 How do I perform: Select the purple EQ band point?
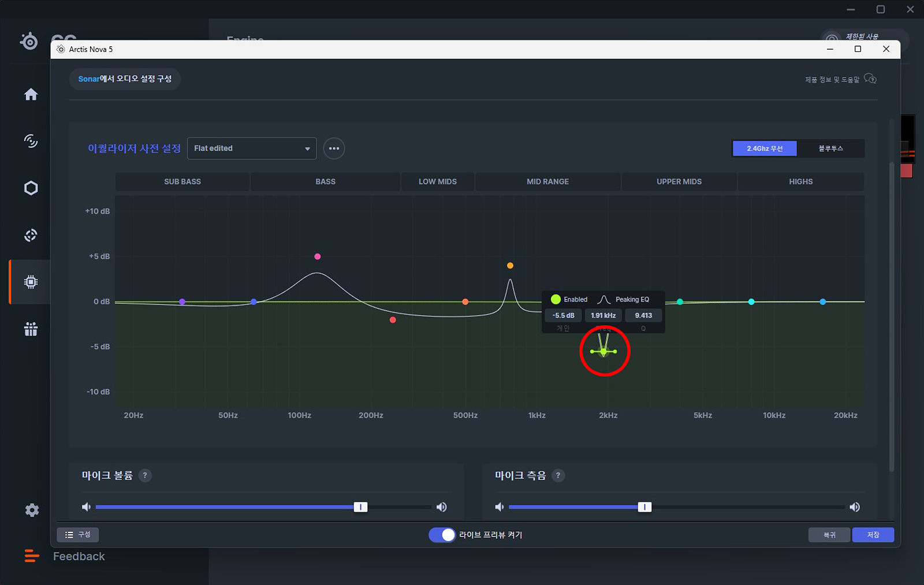point(182,302)
